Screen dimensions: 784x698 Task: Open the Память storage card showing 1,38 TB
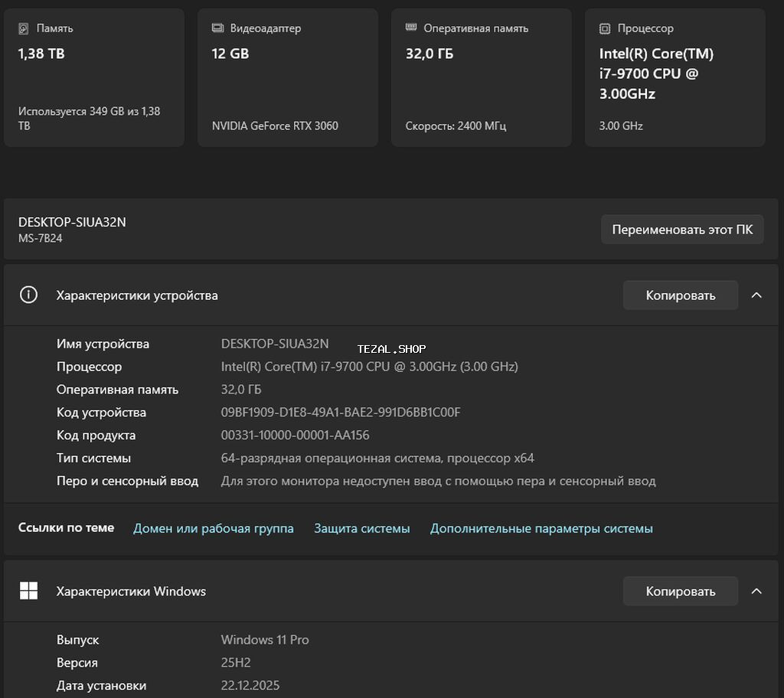pyautogui.click(x=94, y=77)
